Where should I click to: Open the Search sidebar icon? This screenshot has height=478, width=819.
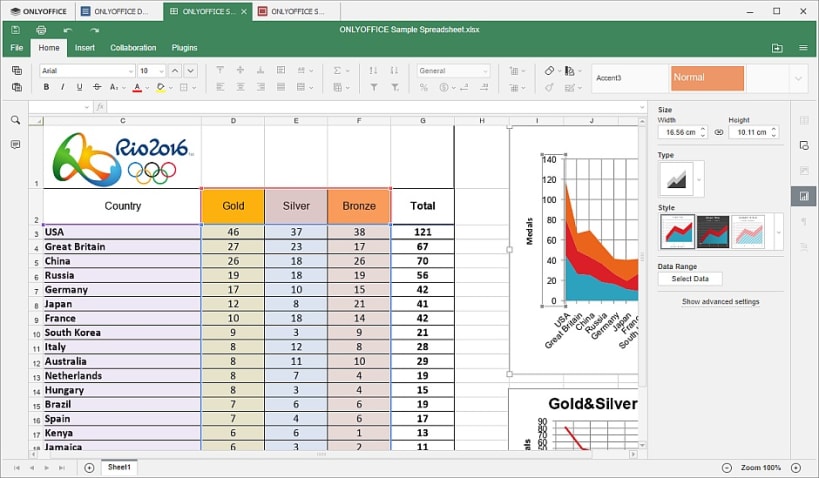click(16, 121)
